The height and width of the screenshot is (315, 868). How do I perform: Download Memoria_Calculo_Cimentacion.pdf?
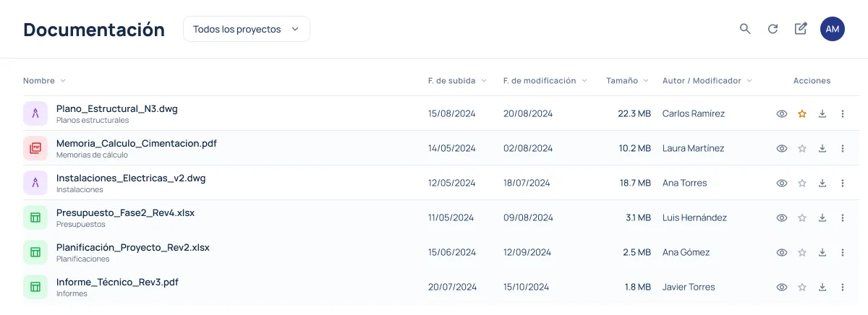pos(822,148)
